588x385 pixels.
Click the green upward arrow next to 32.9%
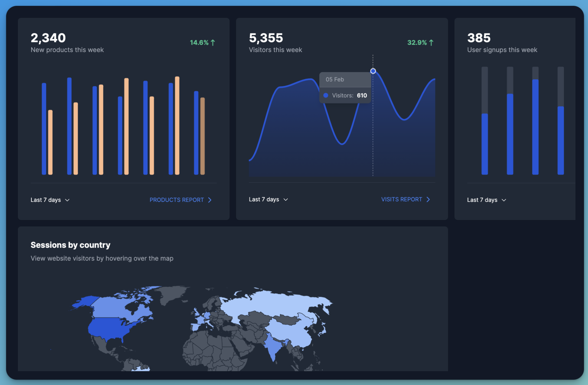pos(431,42)
